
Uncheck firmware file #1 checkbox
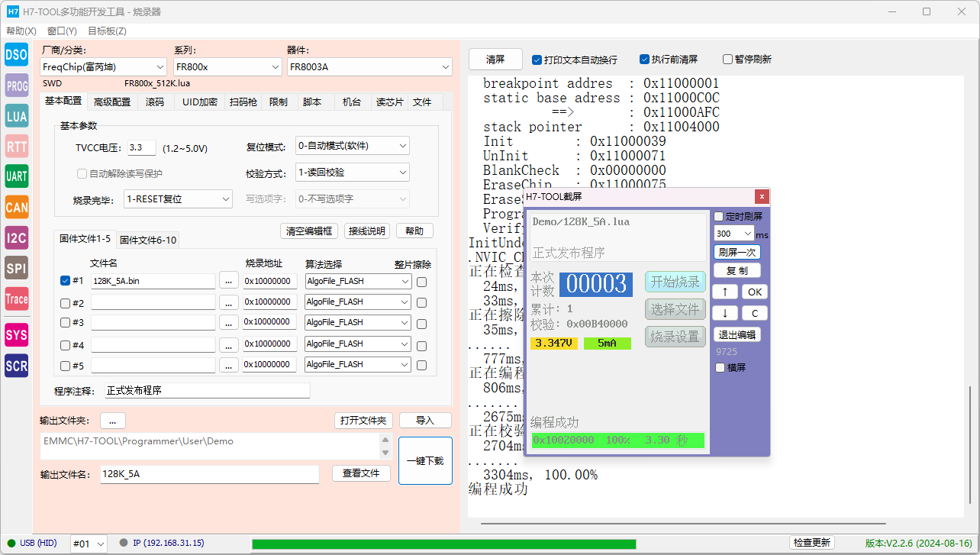[x=65, y=281]
